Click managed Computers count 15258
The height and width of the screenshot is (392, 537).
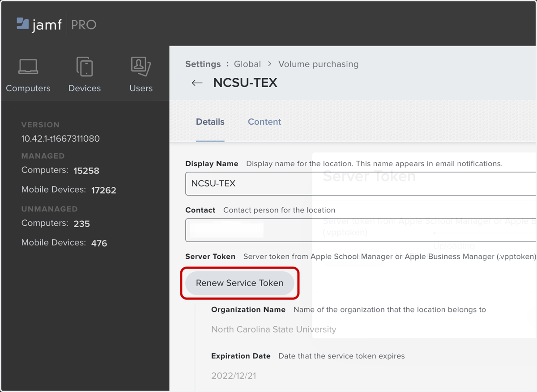86,171
